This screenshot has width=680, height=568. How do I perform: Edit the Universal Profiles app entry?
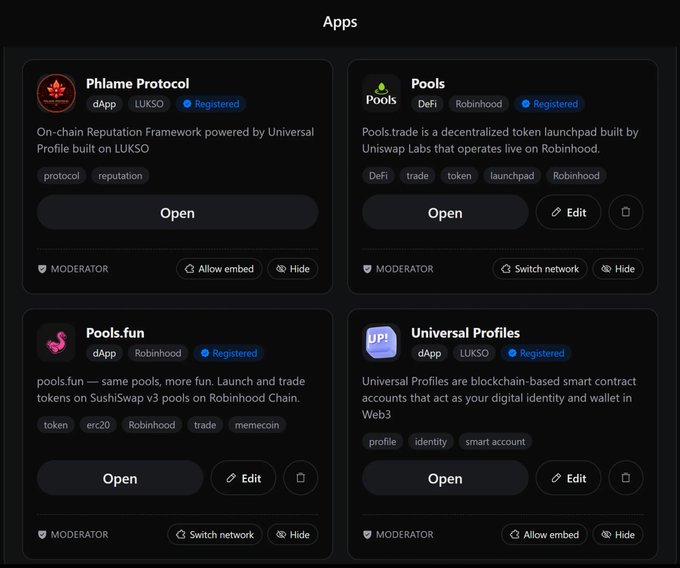(x=569, y=478)
